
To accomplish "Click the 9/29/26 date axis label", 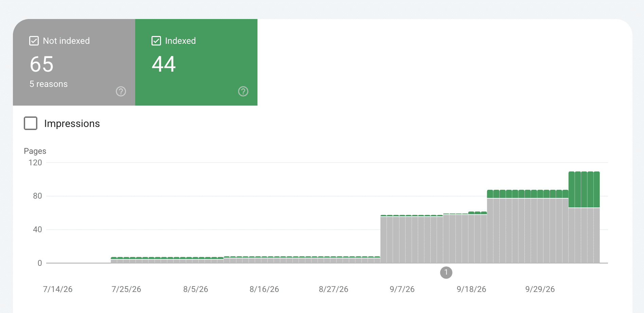I will (540, 289).
